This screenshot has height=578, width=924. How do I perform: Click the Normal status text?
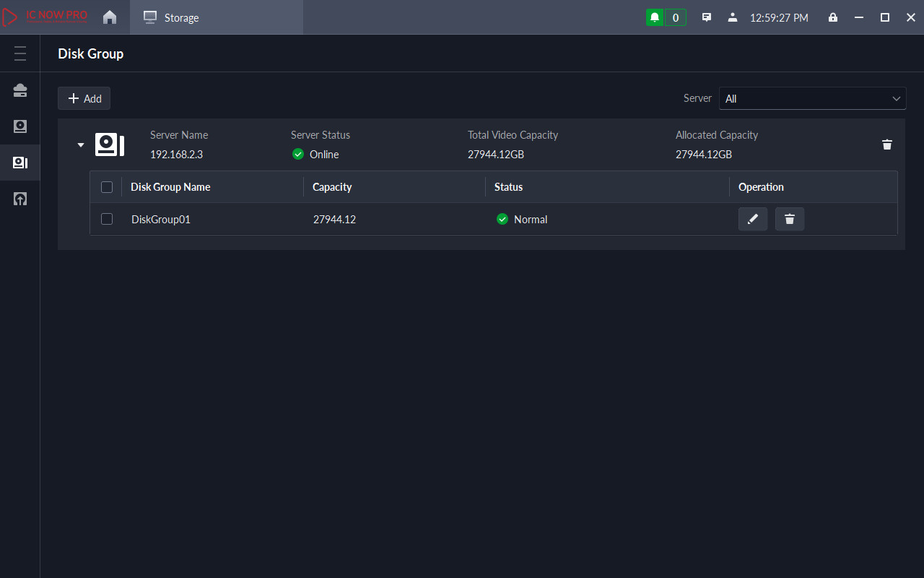coord(531,219)
